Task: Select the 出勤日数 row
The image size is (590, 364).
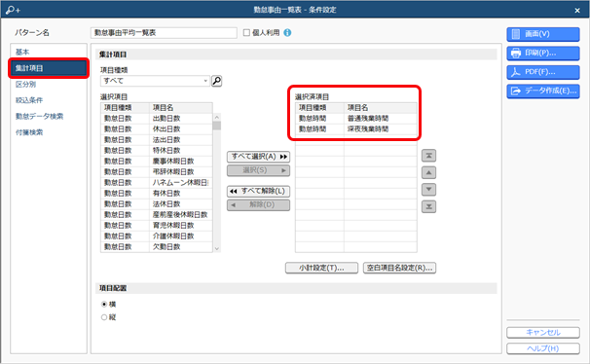Action: [157, 119]
